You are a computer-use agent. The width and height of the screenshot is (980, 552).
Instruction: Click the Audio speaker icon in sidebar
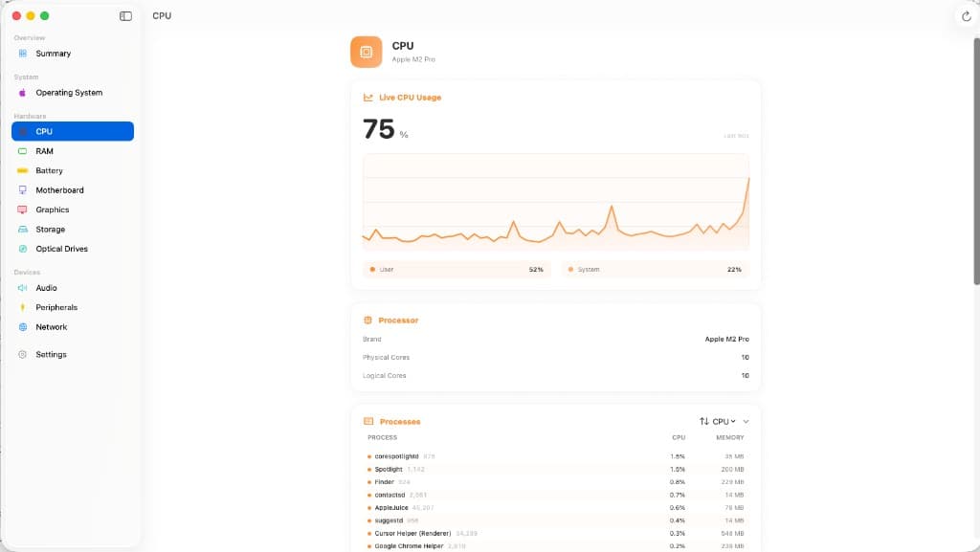coord(23,288)
